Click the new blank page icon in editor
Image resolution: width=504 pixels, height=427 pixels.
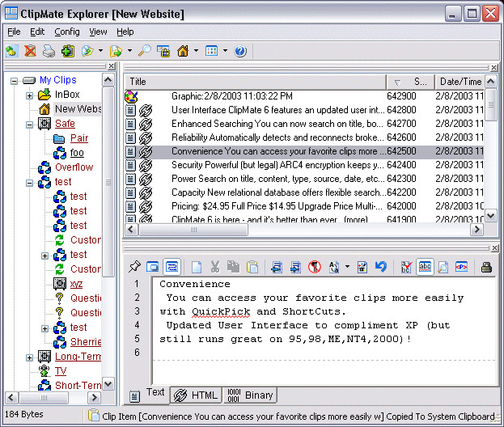coord(197,267)
